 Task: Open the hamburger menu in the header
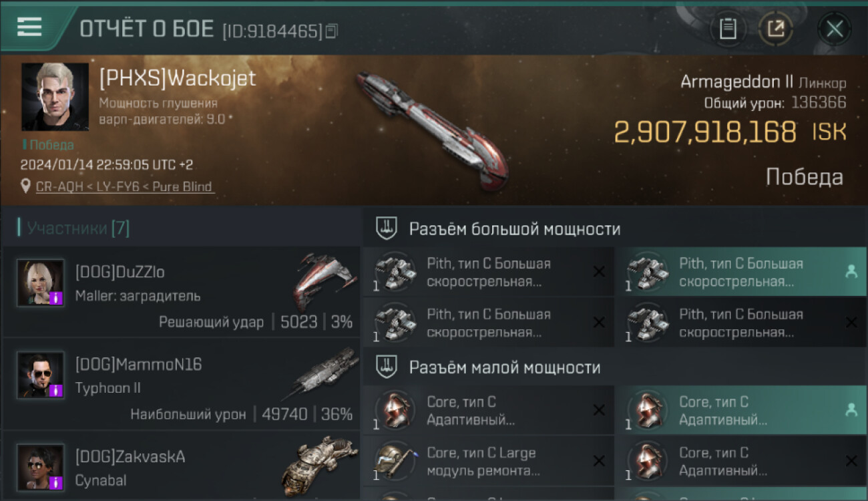[29, 27]
